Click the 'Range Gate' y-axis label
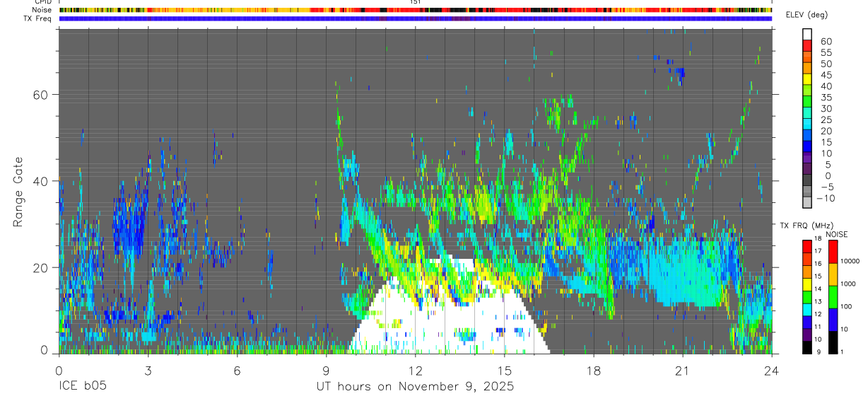The height and width of the screenshot is (401, 868). [x=18, y=192]
